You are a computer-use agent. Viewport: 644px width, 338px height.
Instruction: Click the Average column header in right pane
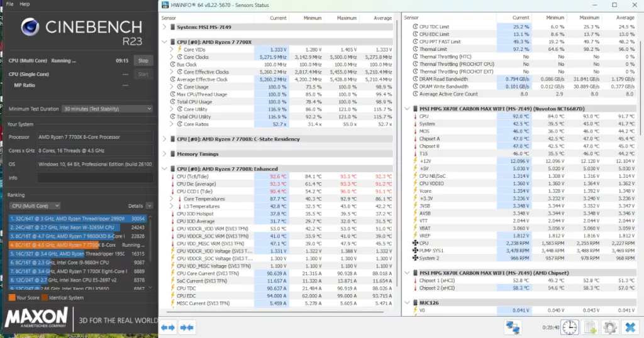625,18
